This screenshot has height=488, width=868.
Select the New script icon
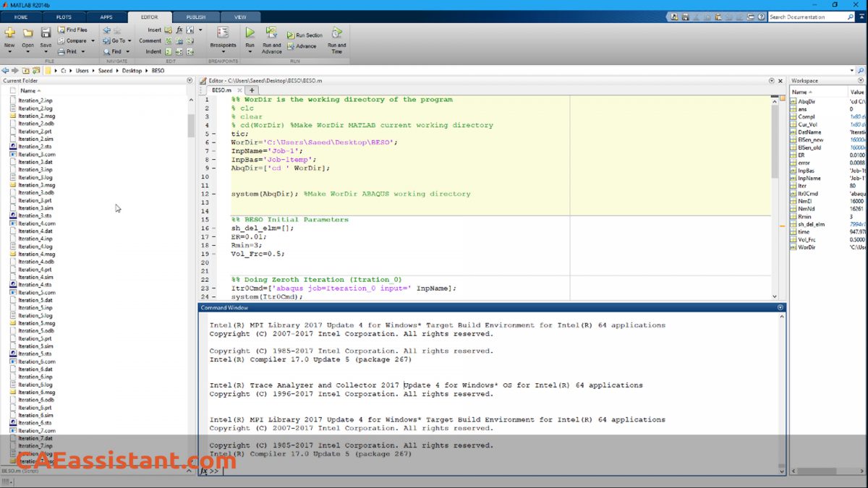point(9,31)
